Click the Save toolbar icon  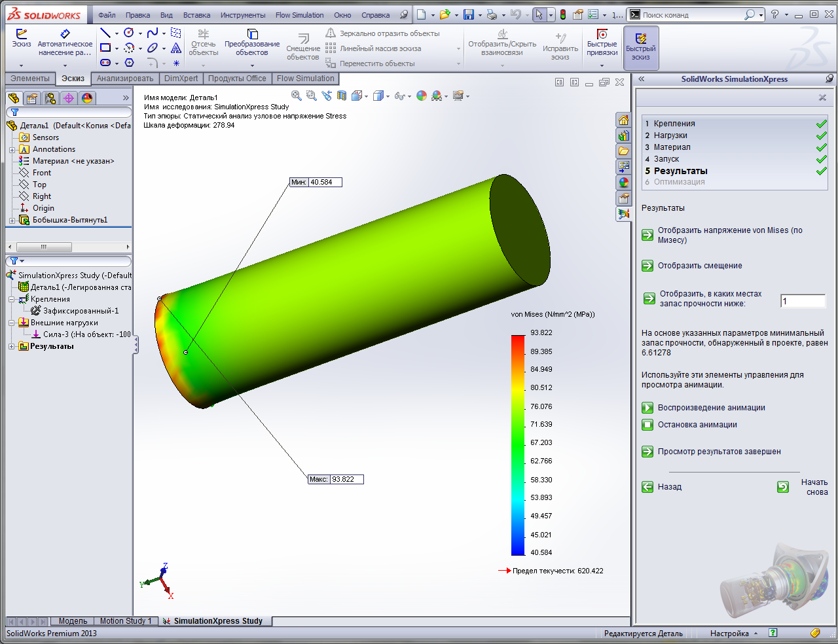click(468, 14)
